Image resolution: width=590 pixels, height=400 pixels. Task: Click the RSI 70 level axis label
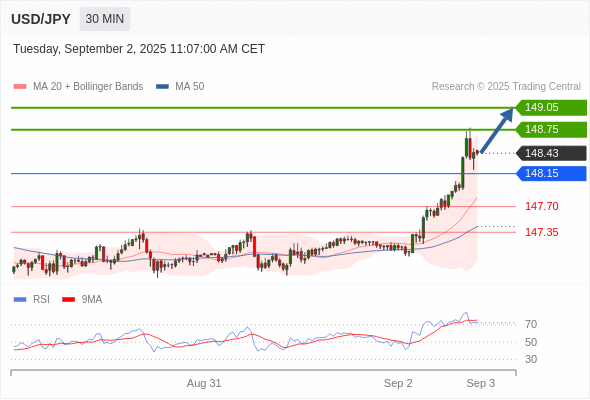click(531, 324)
